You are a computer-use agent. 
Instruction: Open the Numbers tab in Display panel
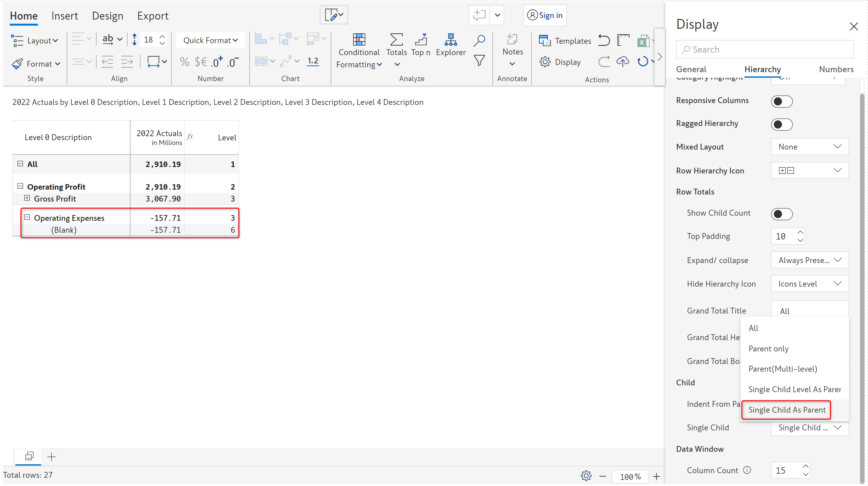click(836, 69)
